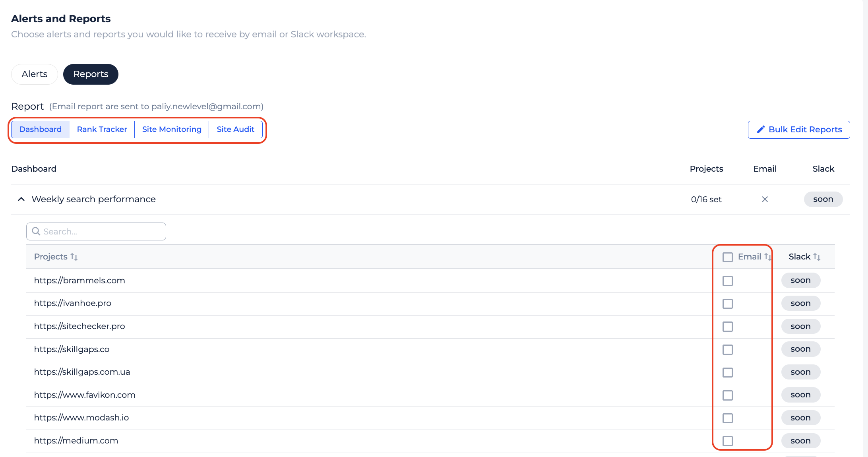Collapse the Weekly search performance section

click(x=21, y=199)
